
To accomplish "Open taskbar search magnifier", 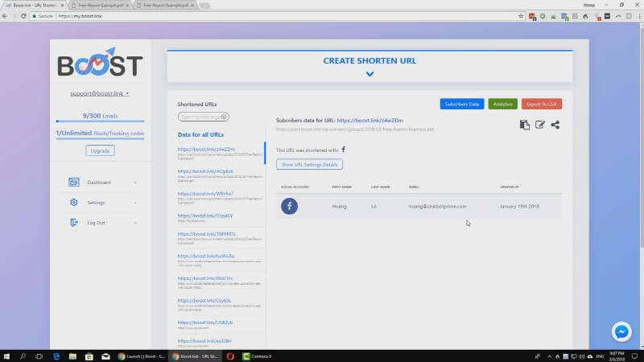I will pos(23,356).
